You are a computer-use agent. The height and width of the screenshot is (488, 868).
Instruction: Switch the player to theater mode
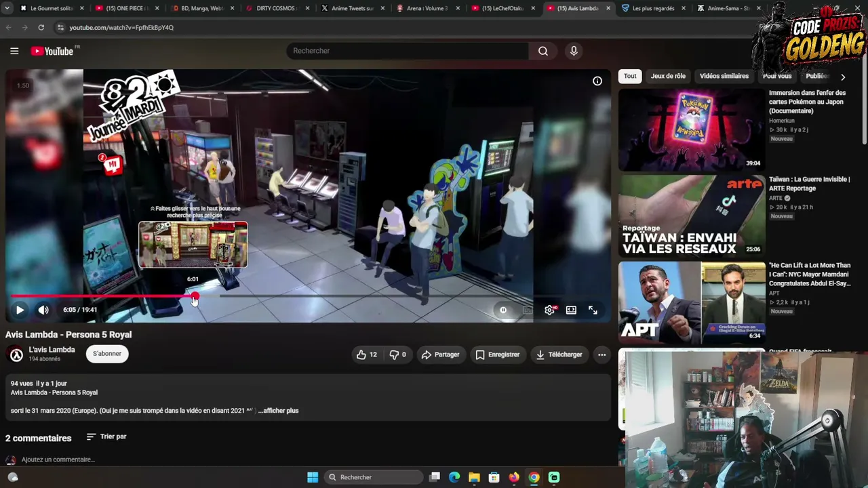[571, 310]
